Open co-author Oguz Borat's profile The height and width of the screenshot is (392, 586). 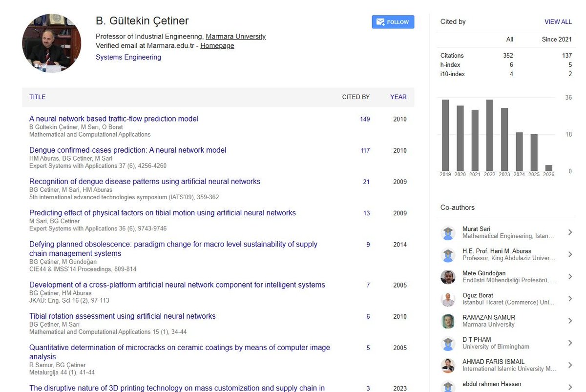click(x=478, y=295)
